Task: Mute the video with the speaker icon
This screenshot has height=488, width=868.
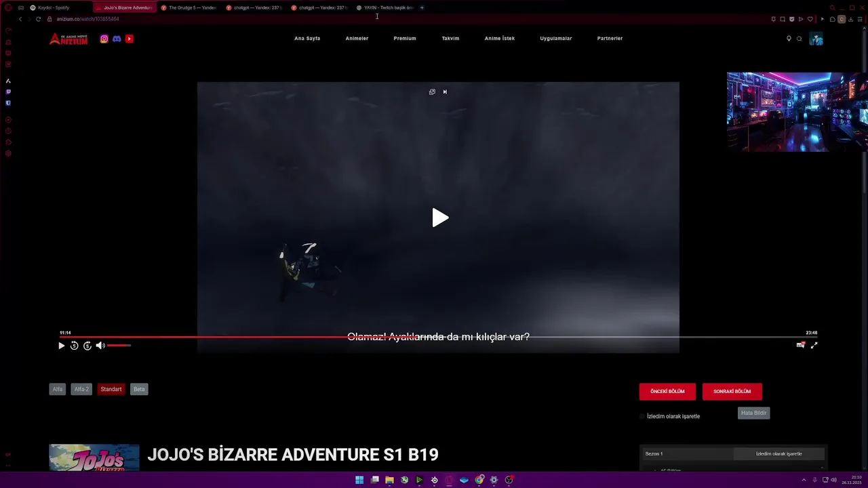Action: pos(100,346)
